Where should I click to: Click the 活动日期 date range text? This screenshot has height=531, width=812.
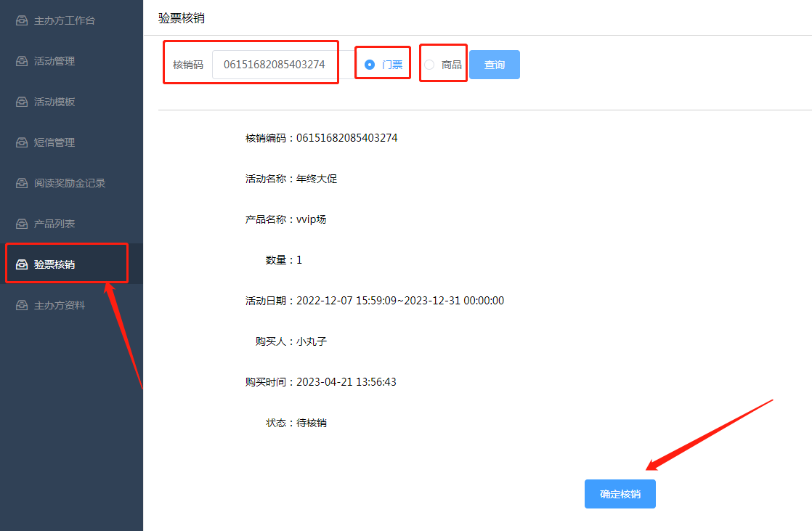pyautogui.click(x=399, y=301)
